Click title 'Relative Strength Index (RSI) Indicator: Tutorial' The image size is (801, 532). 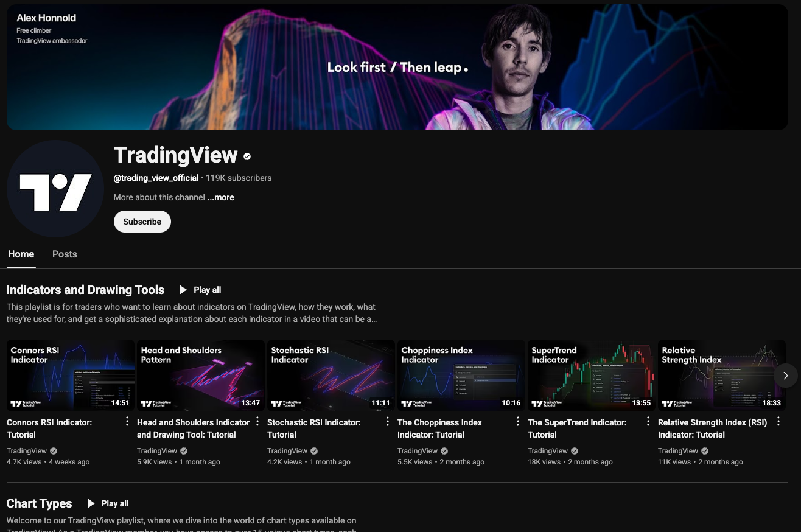pos(712,429)
